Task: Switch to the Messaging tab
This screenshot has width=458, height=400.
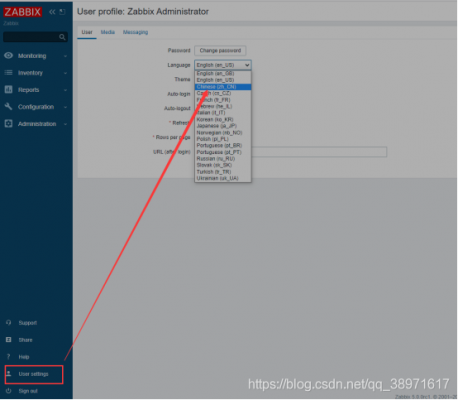Action: pyautogui.click(x=135, y=32)
